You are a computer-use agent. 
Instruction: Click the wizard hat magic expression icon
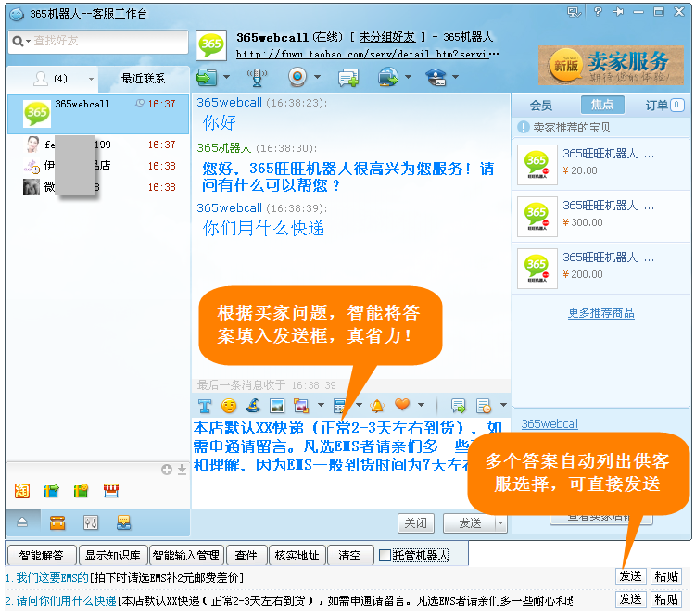(253, 405)
